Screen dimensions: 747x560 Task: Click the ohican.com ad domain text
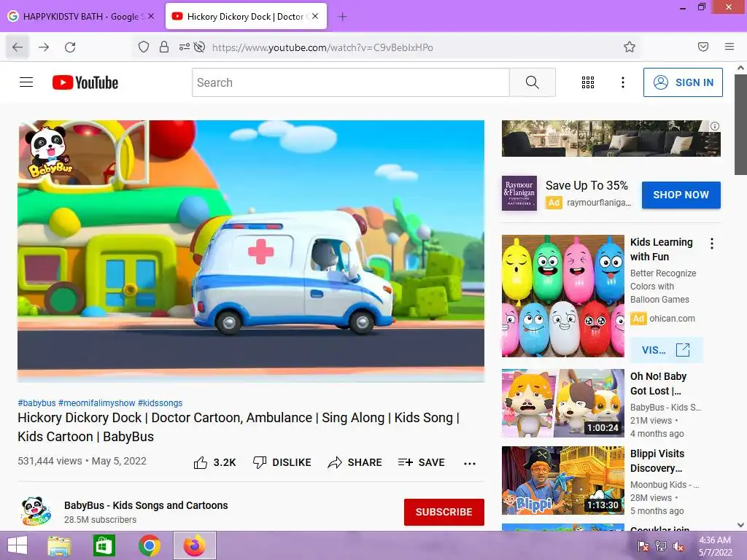[x=672, y=318]
